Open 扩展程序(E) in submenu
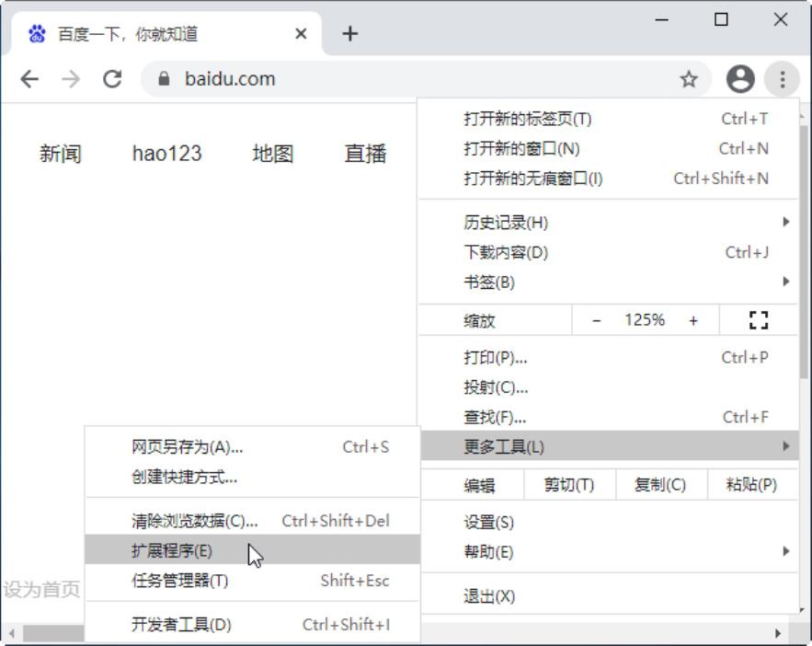The image size is (812, 646). (252, 550)
